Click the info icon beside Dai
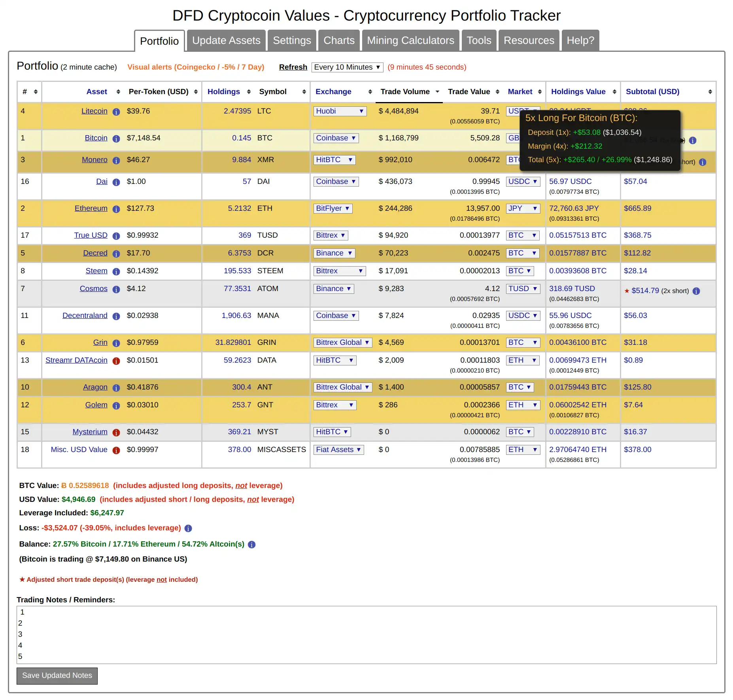The image size is (733, 700). [x=116, y=182]
